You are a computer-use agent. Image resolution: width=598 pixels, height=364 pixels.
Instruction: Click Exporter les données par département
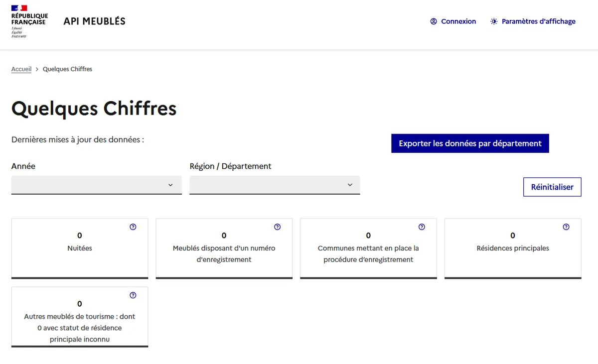pos(470,143)
